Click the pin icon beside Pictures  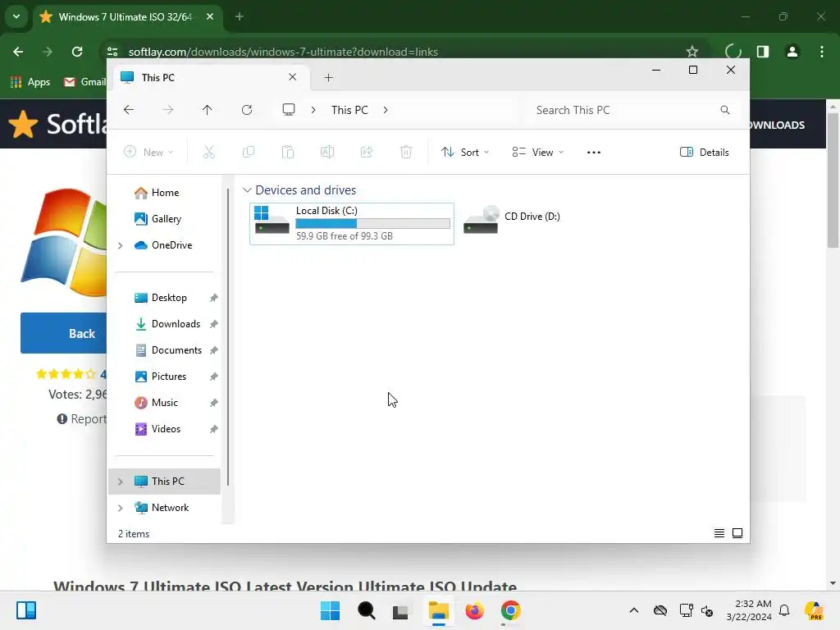[214, 377]
